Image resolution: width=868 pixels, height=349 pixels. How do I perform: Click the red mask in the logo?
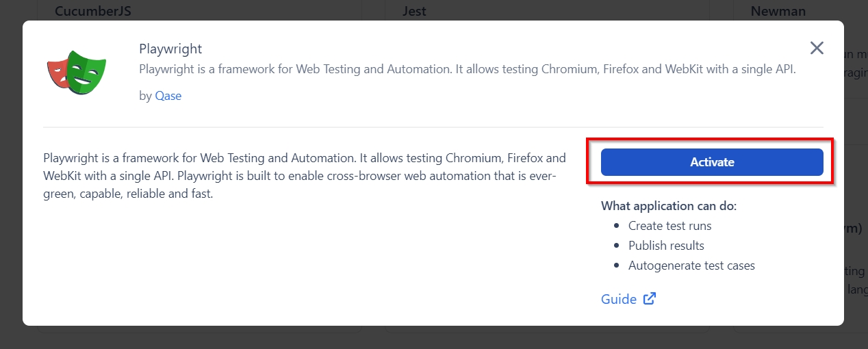57,73
